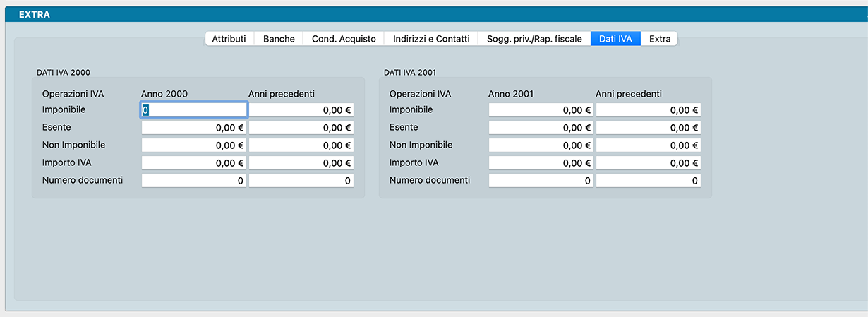Viewport: 868px width, 317px height.
Task: Click the Imponibile Anno 2001 field
Action: [541, 110]
